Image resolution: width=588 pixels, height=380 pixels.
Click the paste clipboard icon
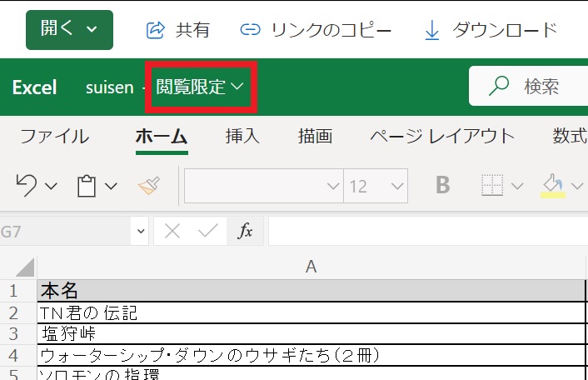click(87, 186)
